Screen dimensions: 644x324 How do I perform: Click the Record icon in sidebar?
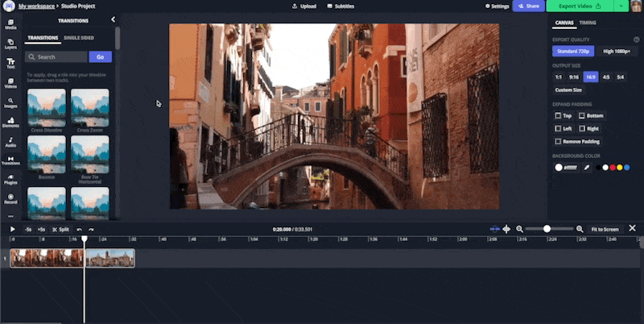10,198
